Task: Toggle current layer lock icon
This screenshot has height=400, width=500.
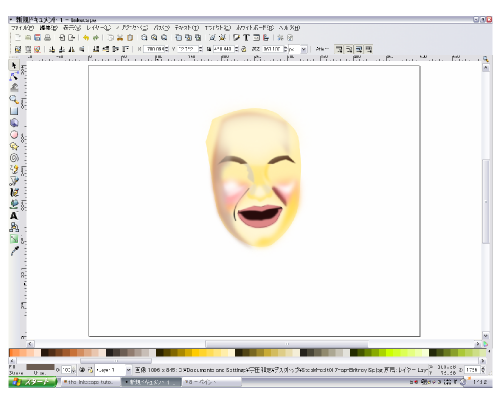Action: pyautogui.click(x=90, y=370)
